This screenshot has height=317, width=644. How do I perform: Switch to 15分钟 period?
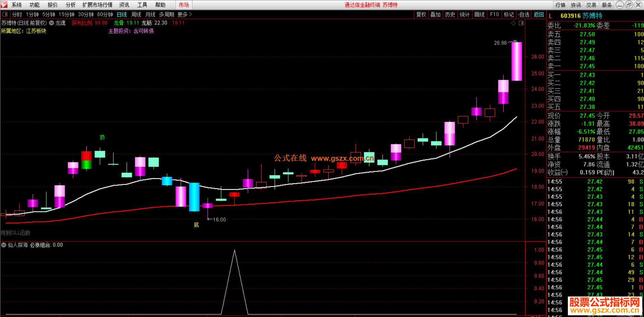point(66,14)
